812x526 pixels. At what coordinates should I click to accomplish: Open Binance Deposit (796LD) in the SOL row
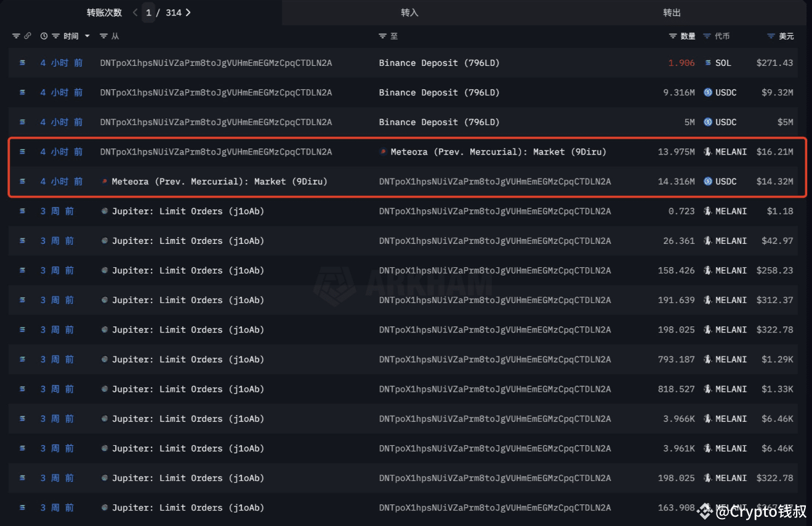tap(439, 63)
